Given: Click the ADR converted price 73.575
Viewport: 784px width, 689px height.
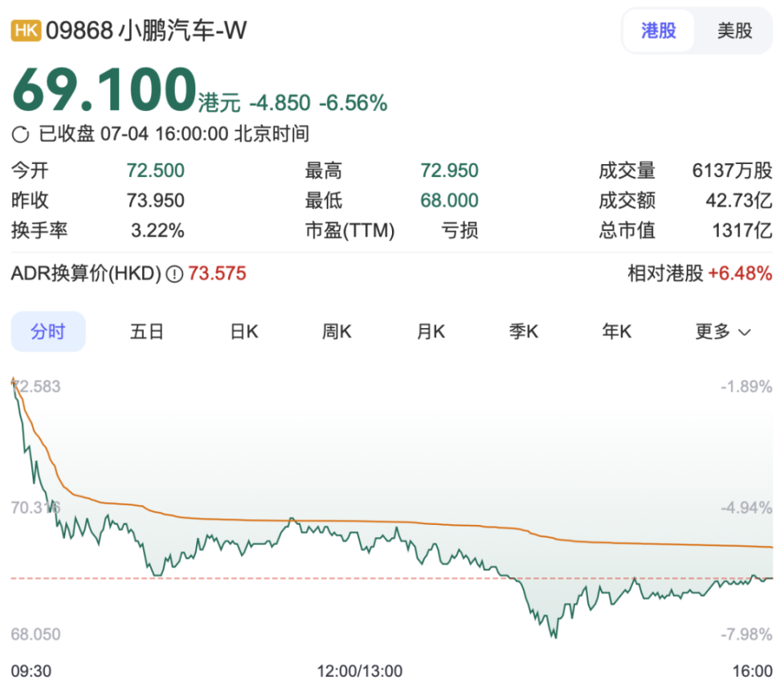Looking at the screenshot, I should pyautogui.click(x=217, y=273).
